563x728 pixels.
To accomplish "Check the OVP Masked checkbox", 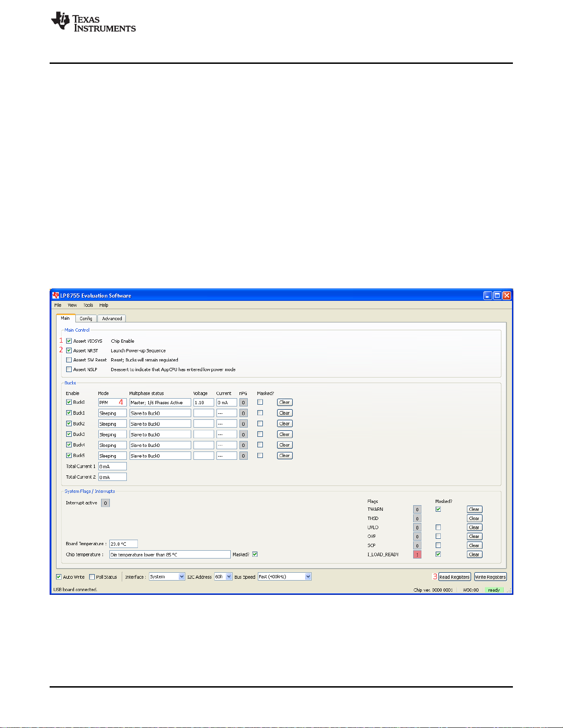I will click(438, 536).
